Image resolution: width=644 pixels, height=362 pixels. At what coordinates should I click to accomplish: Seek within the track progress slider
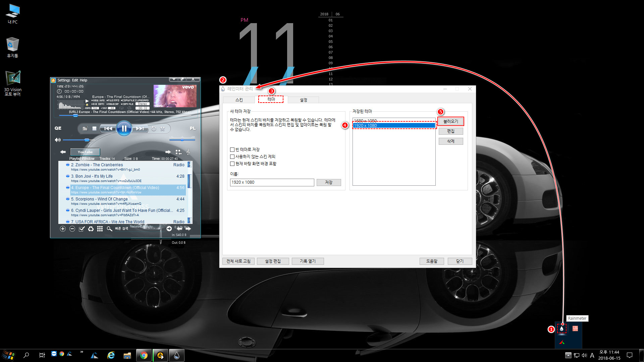pos(126,115)
